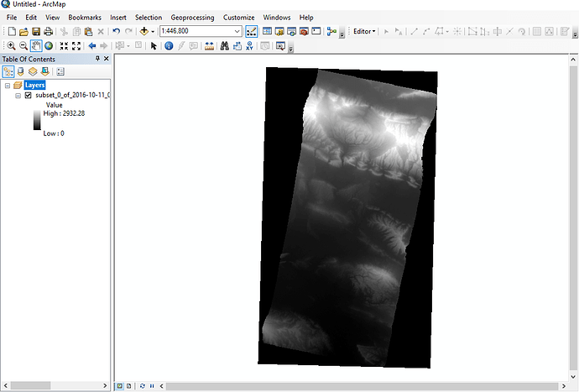Open Create Viewer Window tool
Viewport: 579px width, 392px height.
point(280,46)
